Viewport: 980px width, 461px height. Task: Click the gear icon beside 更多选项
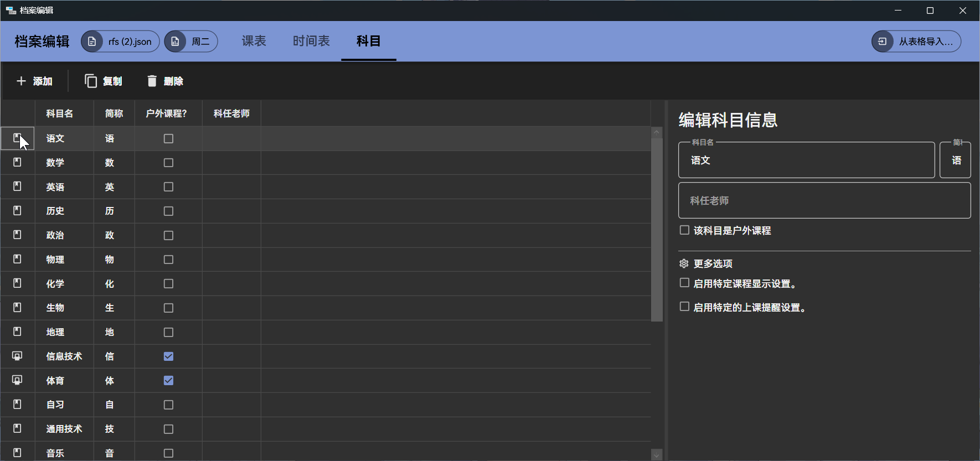click(x=684, y=263)
